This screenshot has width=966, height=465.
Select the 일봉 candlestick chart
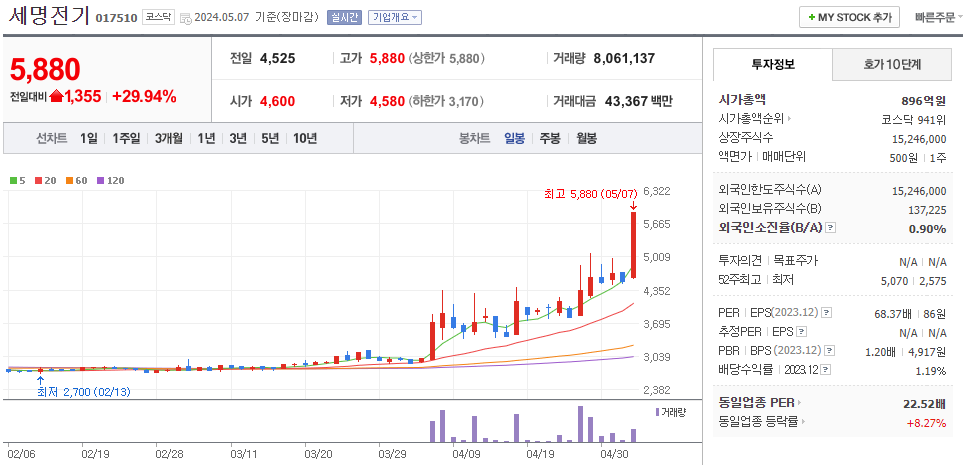(x=514, y=139)
